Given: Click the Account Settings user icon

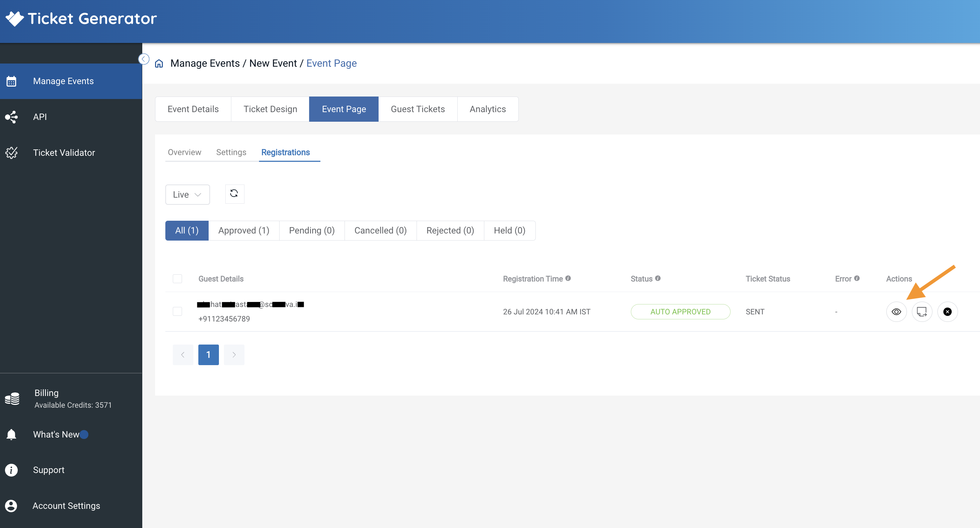Looking at the screenshot, I should tap(11, 506).
